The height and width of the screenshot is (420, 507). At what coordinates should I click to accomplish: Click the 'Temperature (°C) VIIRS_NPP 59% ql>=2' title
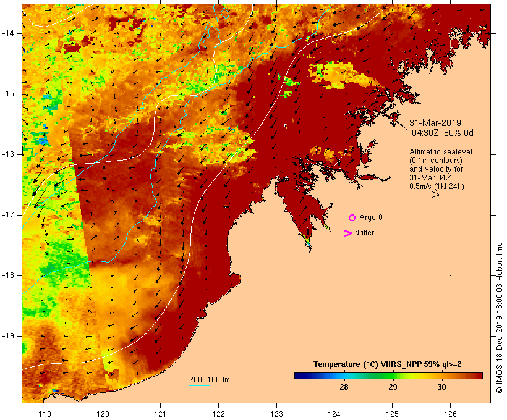coord(388,364)
